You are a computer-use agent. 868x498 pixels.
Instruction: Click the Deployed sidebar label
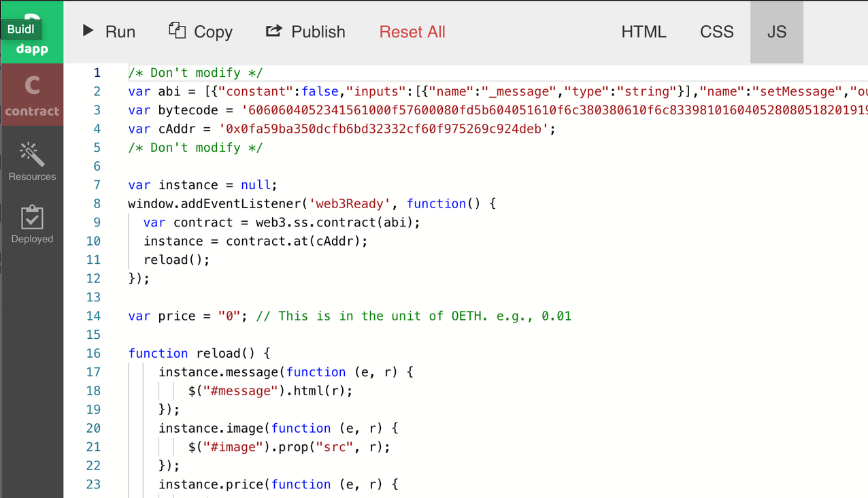pos(32,239)
